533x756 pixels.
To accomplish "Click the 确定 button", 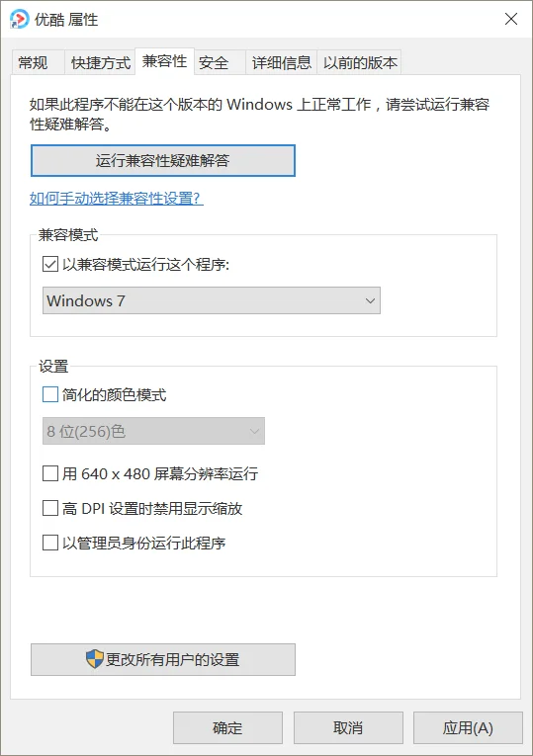I will [x=227, y=728].
